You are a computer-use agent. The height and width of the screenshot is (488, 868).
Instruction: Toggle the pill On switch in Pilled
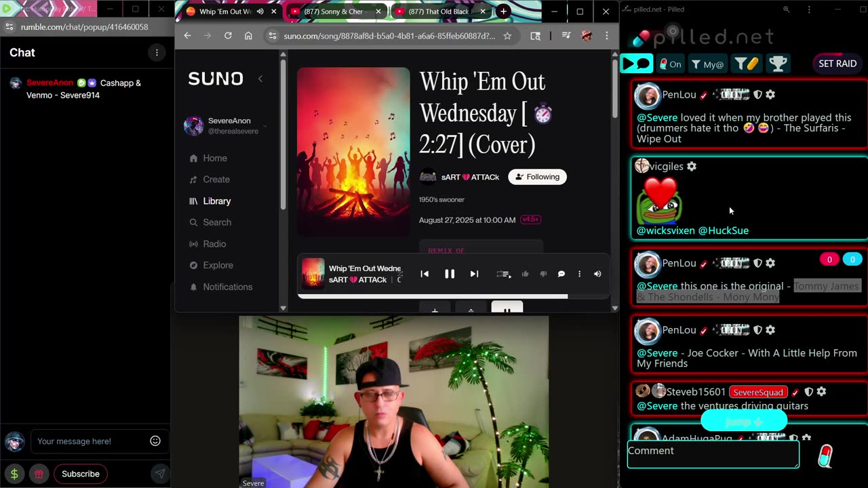(671, 64)
